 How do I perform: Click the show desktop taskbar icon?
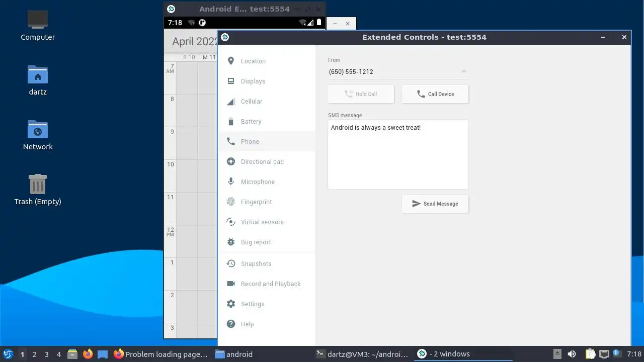(103, 354)
